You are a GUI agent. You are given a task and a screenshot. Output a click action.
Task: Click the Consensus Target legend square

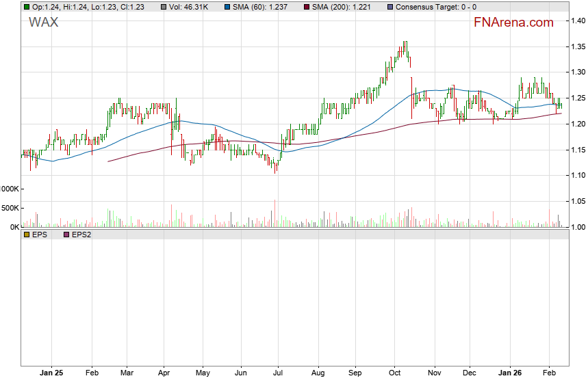(x=390, y=6)
